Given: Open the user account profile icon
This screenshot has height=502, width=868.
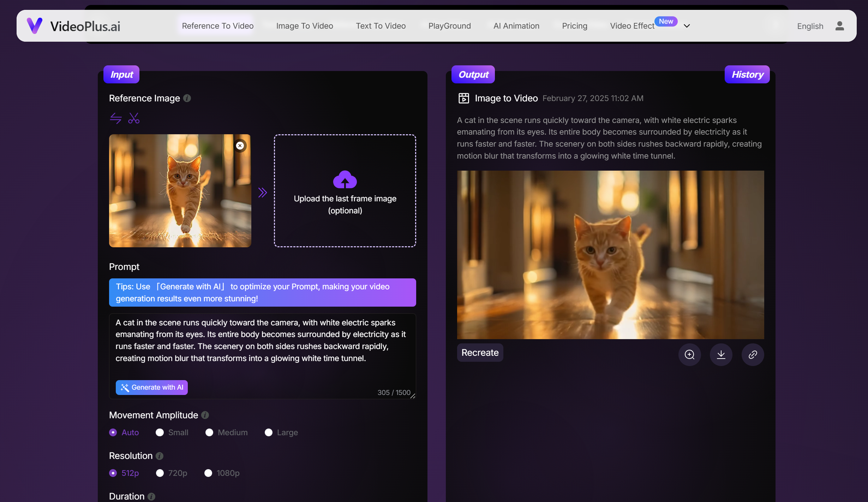Looking at the screenshot, I should point(839,26).
